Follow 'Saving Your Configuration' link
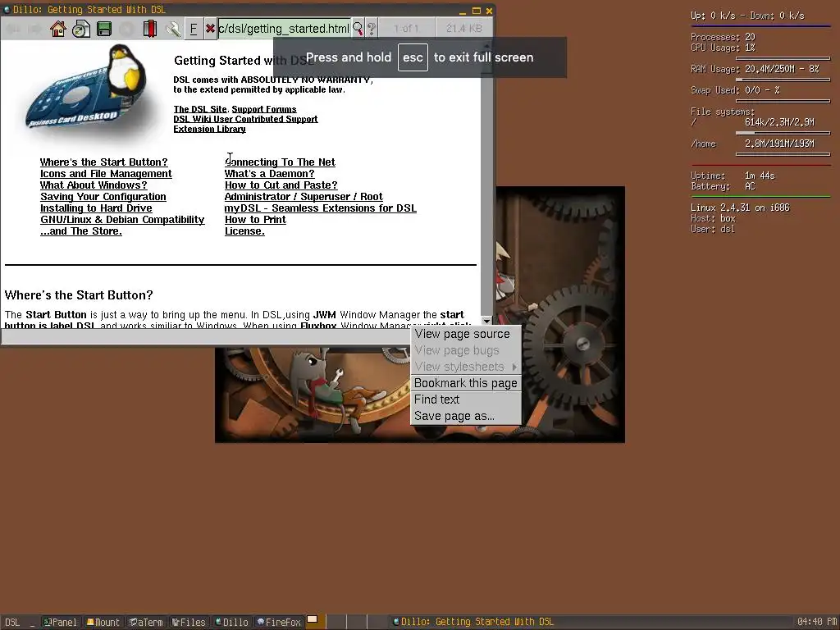 [103, 197]
